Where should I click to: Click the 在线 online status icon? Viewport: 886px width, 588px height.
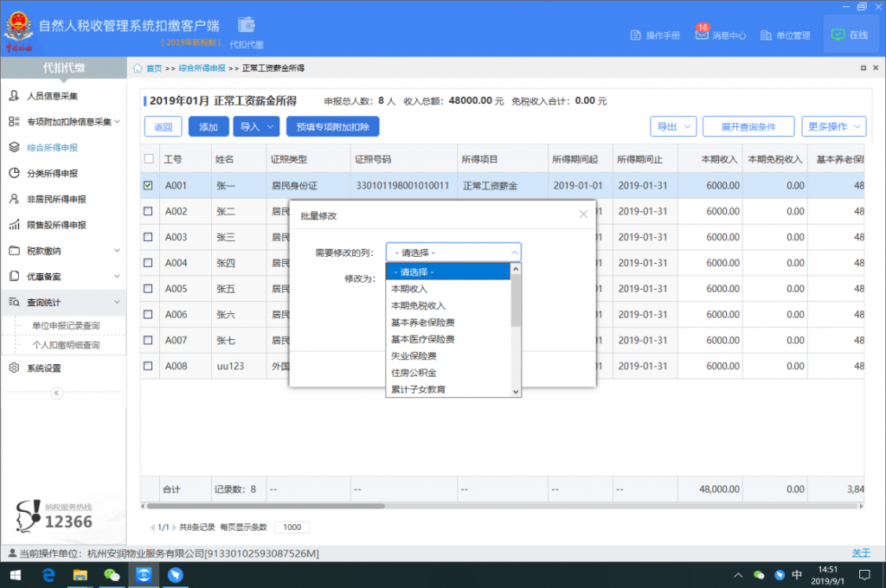pyautogui.click(x=838, y=35)
